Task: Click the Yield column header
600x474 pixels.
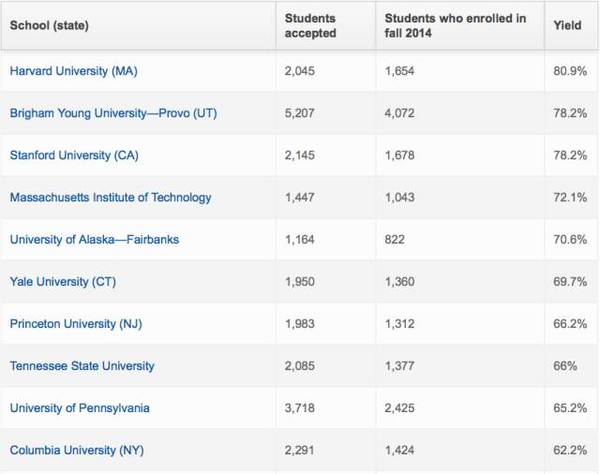Action: pos(567,25)
